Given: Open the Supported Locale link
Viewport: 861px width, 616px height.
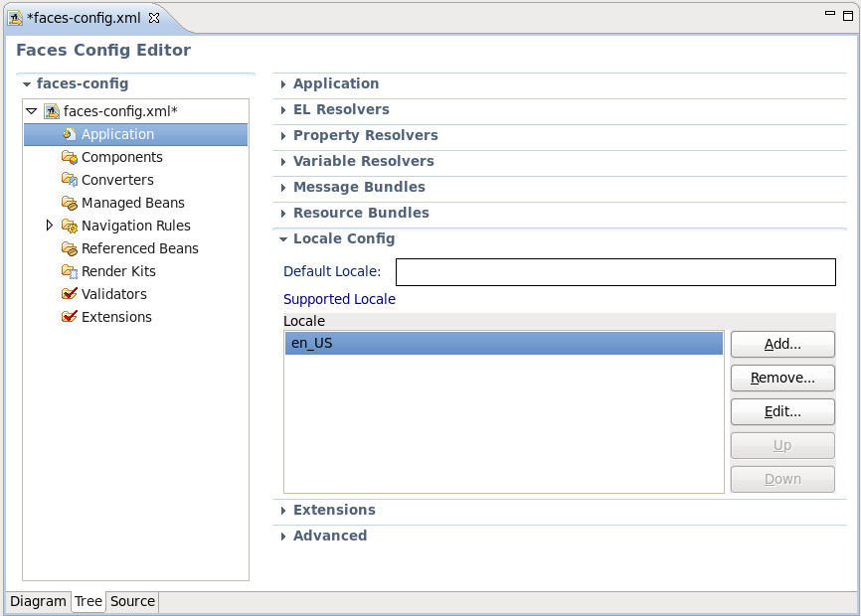Looking at the screenshot, I should (x=339, y=299).
